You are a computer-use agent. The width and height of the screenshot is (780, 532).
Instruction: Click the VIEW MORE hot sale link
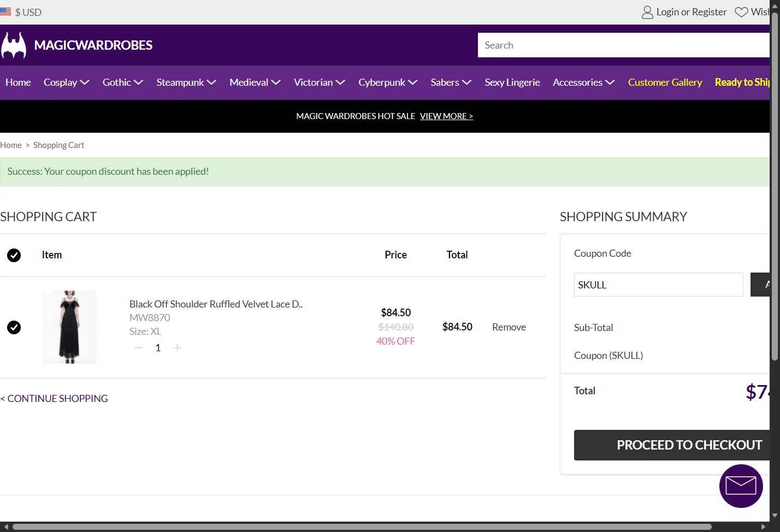point(446,116)
